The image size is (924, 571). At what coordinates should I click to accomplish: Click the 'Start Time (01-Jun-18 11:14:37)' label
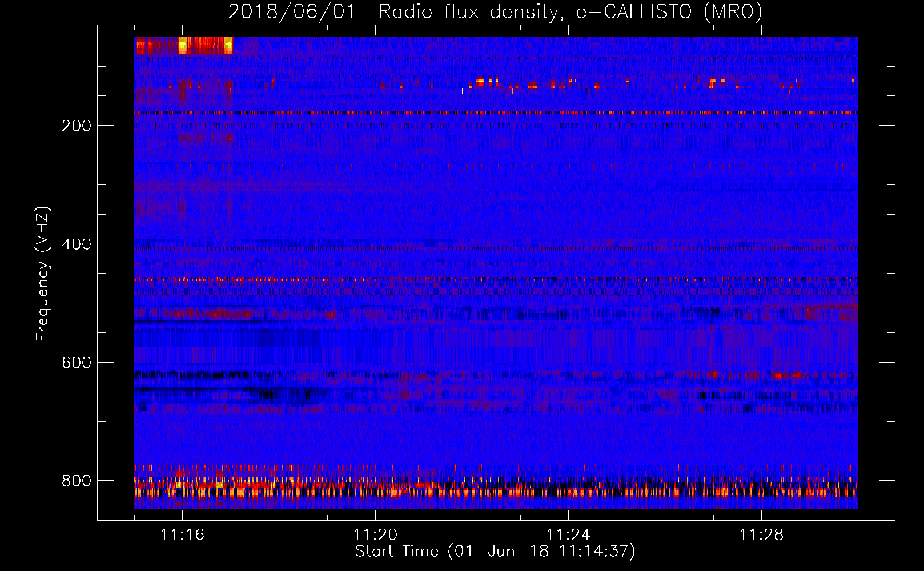tap(495, 552)
